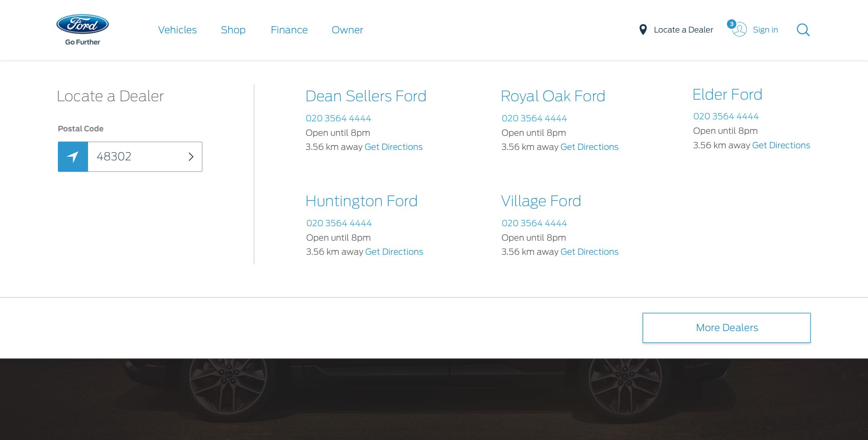
Task: Open Royal Oak Ford dealer
Action: (553, 96)
